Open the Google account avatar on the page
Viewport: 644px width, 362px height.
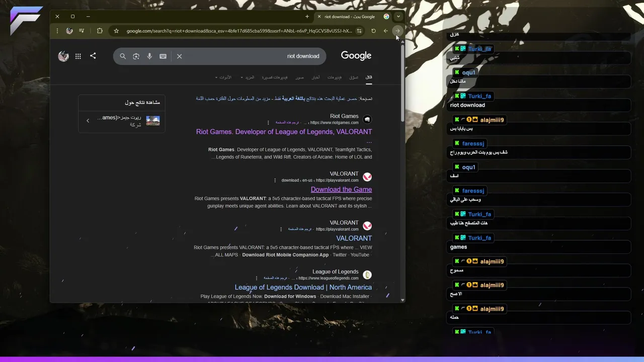(x=63, y=56)
